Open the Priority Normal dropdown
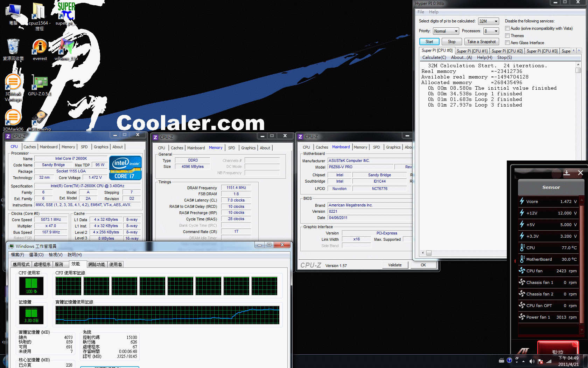588x368 pixels. 446,31
